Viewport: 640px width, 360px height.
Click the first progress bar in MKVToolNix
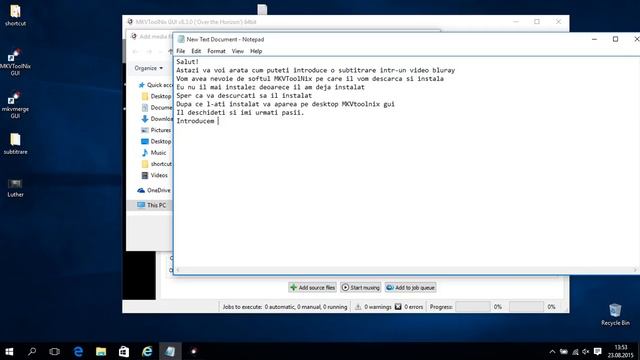coord(473,307)
